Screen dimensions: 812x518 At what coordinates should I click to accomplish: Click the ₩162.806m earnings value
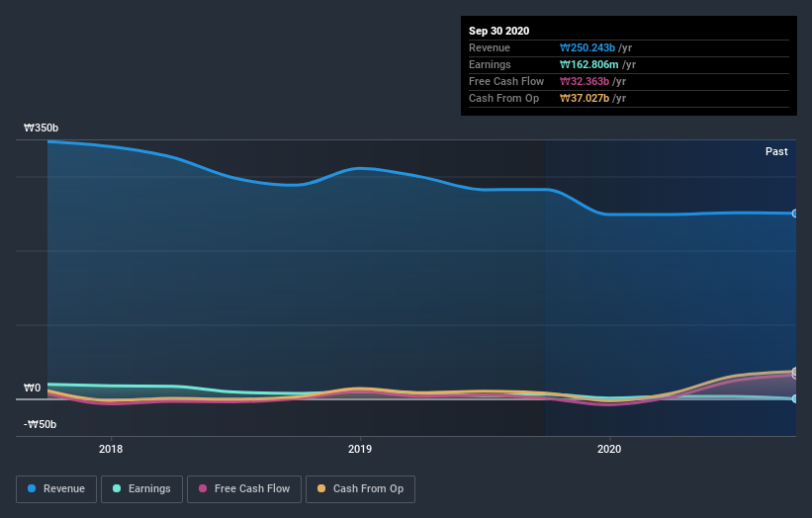coord(588,64)
